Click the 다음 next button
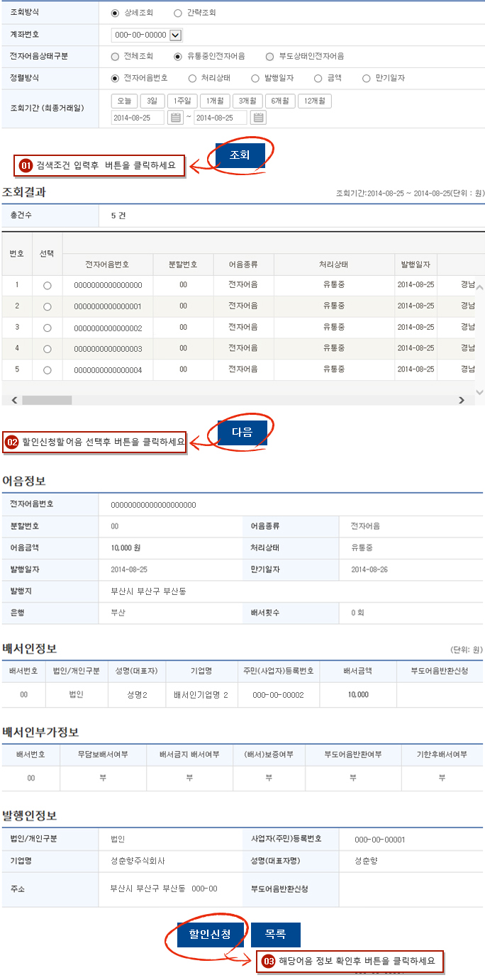 click(242, 432)
